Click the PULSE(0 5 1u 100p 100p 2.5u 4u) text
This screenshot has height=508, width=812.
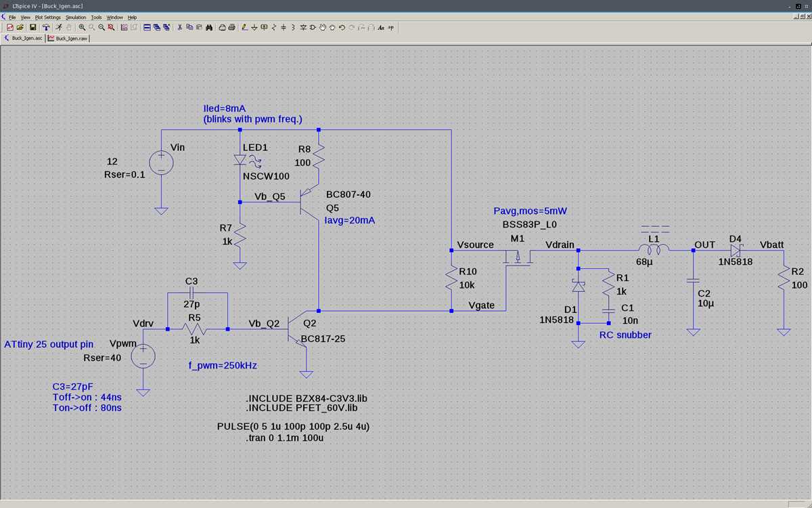[293, 427]
